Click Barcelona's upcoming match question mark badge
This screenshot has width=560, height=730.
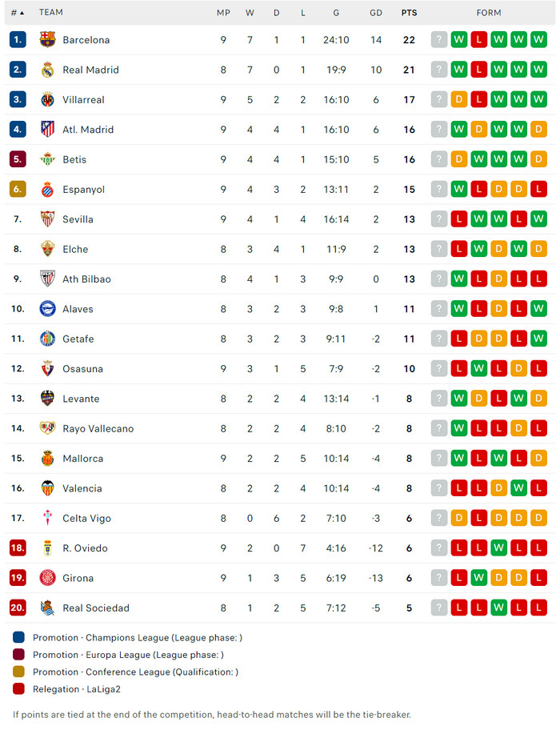(438, 40)
